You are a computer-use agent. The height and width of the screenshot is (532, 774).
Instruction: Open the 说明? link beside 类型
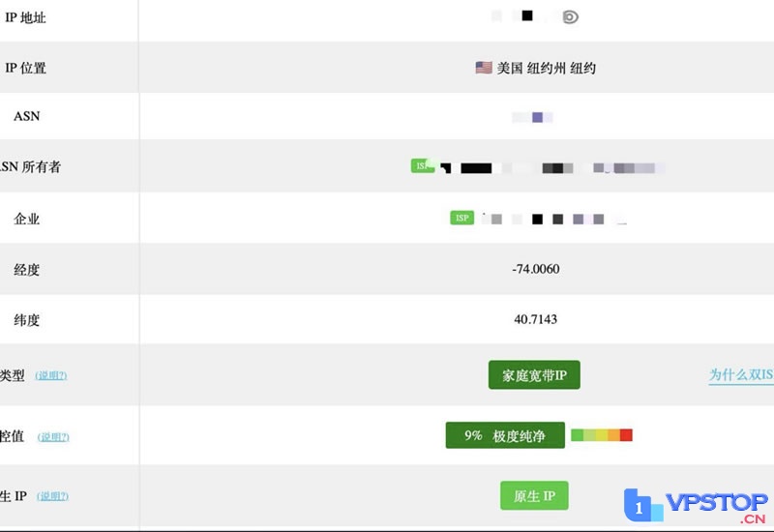click(x=51, y=375)
